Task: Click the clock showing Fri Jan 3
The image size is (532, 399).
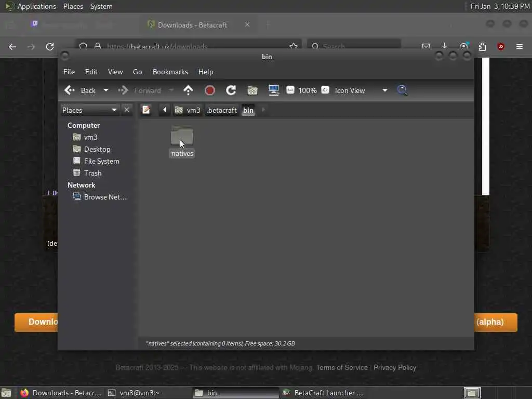Action: [x=500, y=6]
